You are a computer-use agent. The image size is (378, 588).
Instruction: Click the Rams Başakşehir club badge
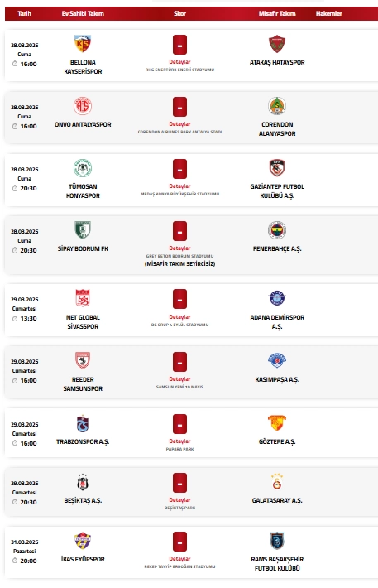pyautogui.click(x=277, y=541)
